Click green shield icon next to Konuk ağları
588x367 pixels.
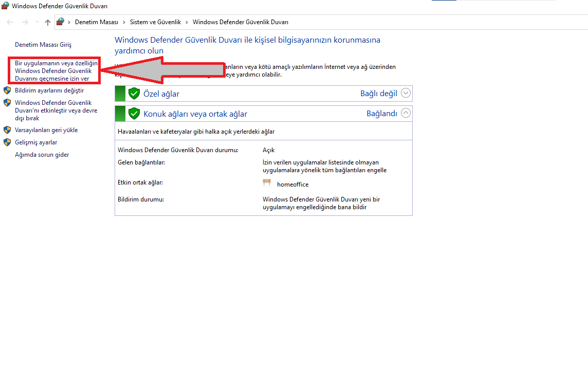(x=134, y=114)
